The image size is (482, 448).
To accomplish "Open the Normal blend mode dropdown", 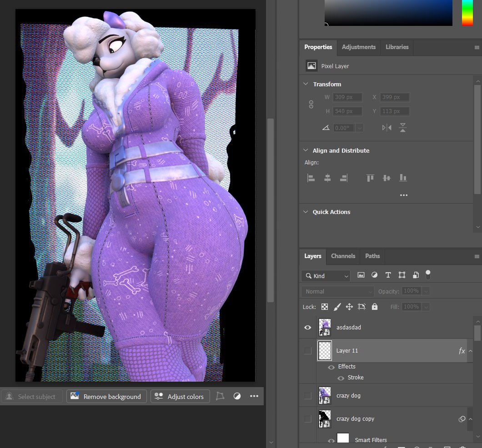I will (337, 291).
